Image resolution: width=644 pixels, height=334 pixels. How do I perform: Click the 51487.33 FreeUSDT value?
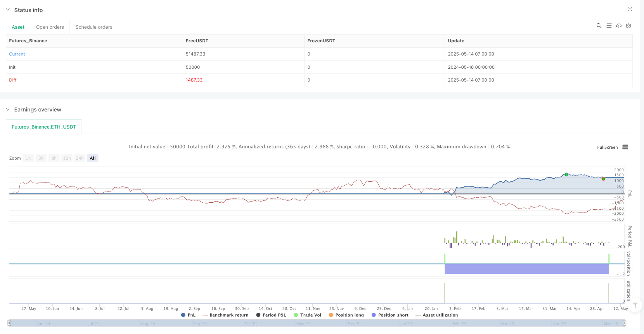pyautogui.click(x=196, y=54)
